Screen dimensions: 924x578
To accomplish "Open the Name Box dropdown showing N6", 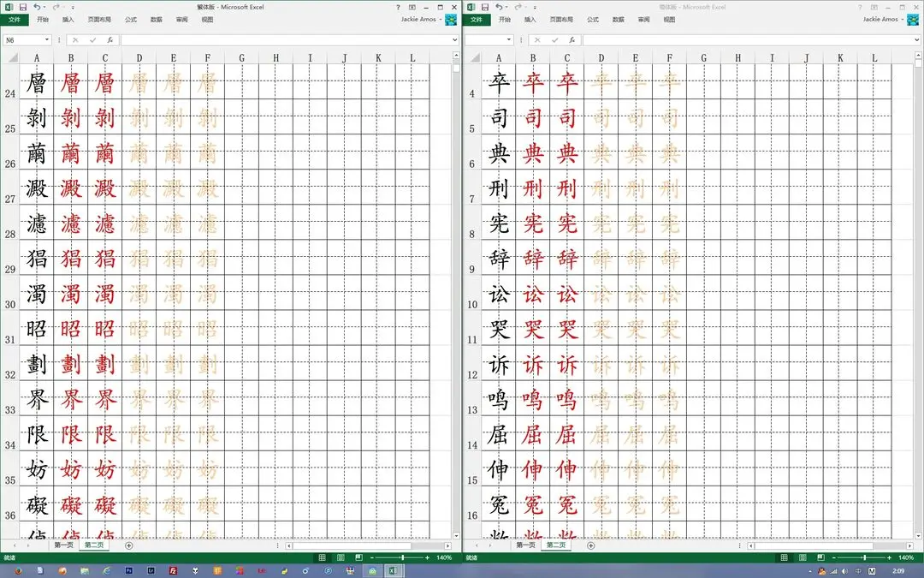I will (x=47, y=40).
